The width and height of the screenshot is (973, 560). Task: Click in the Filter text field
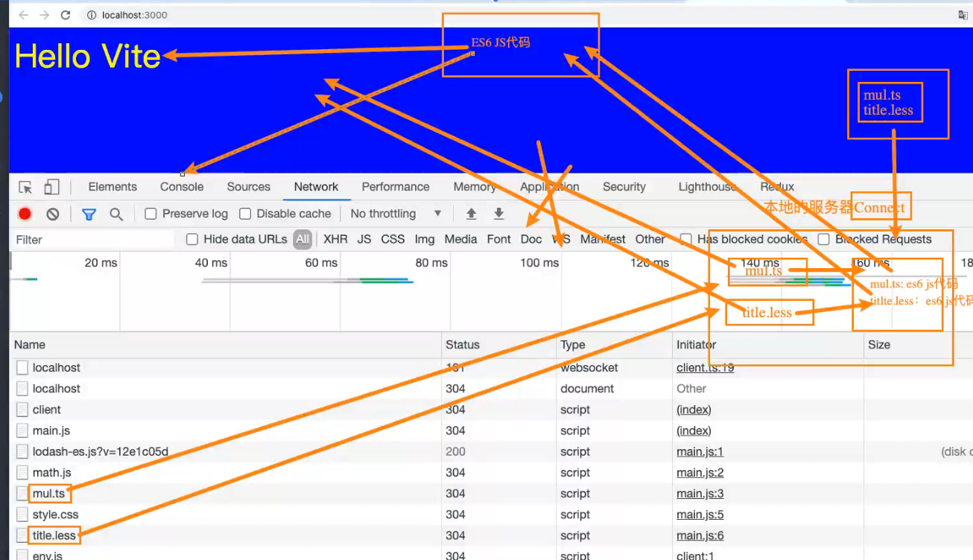(x=93, y=239)
